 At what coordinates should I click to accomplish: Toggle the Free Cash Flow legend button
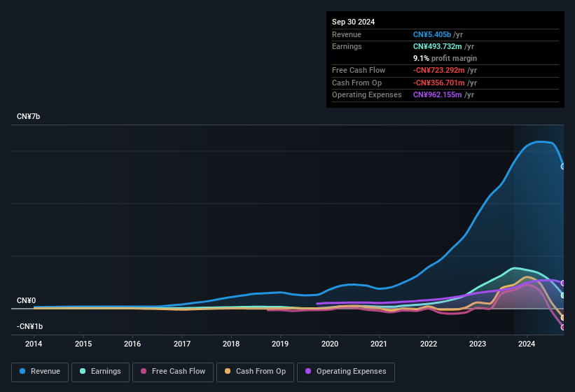click(x=173, y=372)
